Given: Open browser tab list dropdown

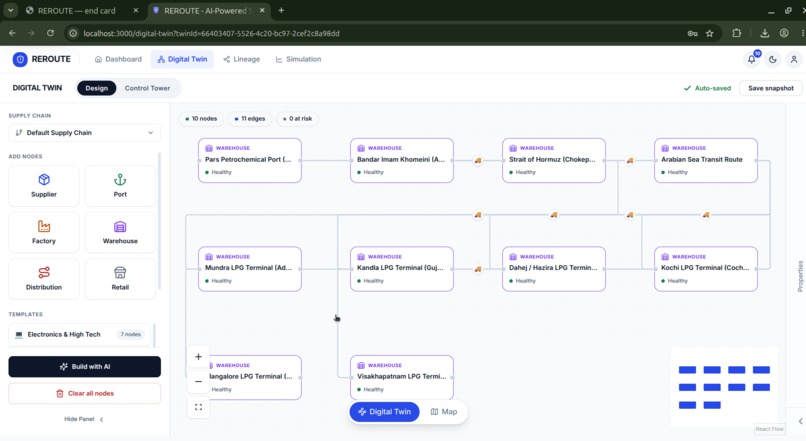Looking at the screenshot, I should [x=10, y=10].
